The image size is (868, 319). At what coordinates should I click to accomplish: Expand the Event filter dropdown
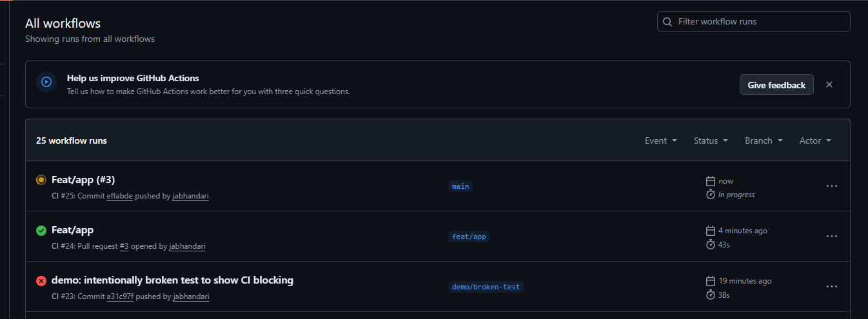660,140
